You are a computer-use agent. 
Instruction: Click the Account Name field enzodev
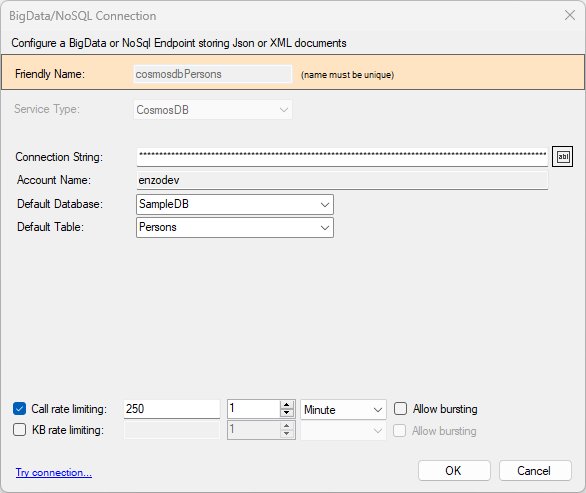[342, 180]
